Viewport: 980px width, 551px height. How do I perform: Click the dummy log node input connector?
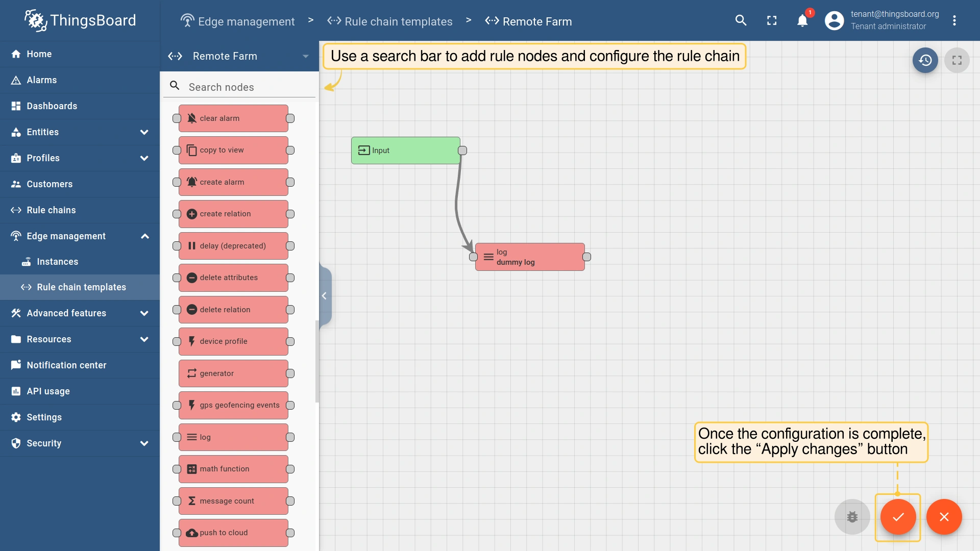pyautogui.click(x=474, y=257)
